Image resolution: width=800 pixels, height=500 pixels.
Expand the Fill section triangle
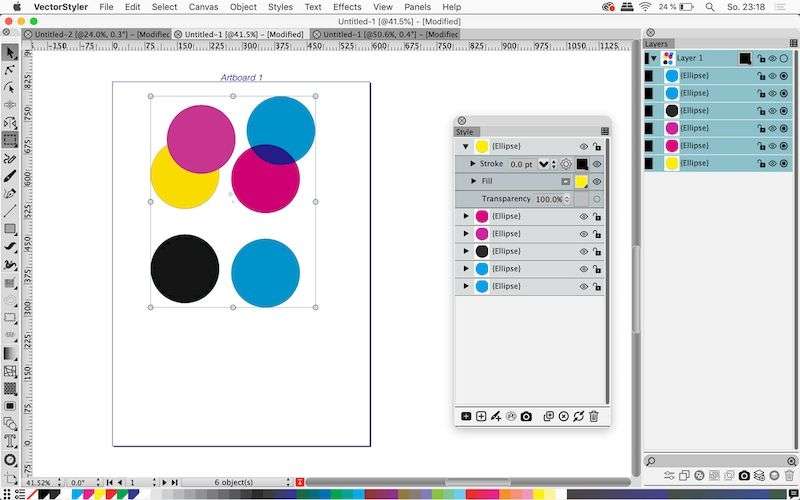click(473, 181)
